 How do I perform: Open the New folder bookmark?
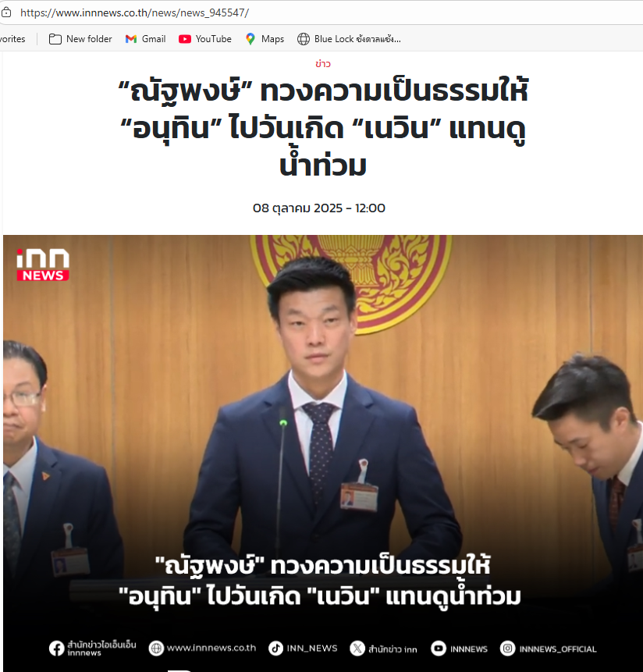(x=80, y=39)
